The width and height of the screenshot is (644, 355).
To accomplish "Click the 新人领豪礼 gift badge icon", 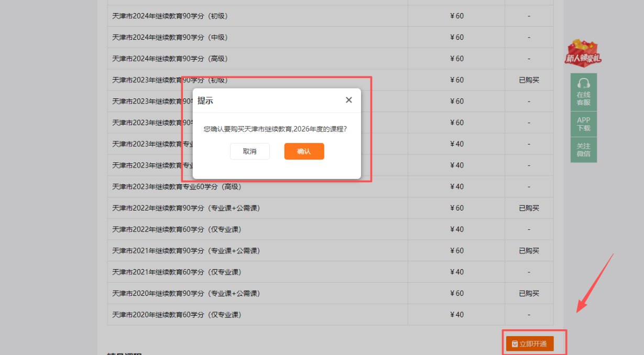I will pos(583,52).
